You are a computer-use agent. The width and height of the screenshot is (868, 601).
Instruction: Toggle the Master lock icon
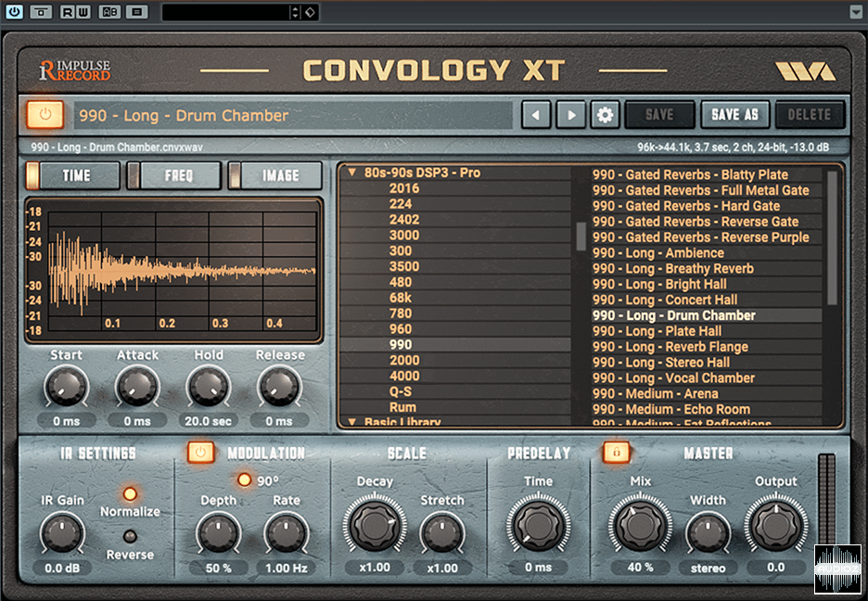[x=616, y=452]
